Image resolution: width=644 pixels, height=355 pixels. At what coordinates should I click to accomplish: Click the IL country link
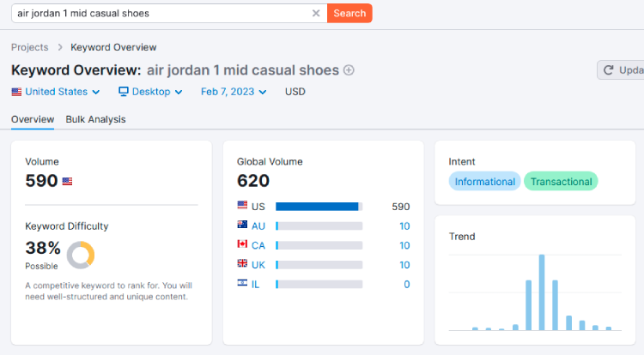[x=256, y=284]
